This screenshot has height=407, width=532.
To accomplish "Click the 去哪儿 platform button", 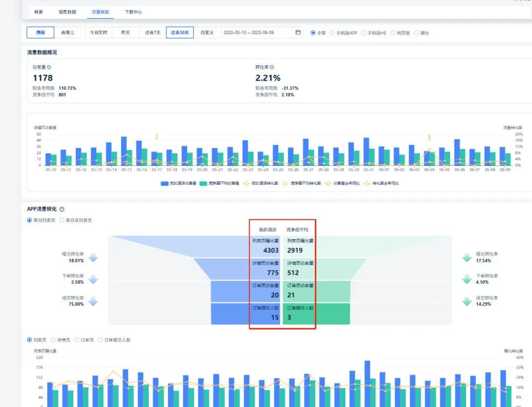I will (67, 32).
